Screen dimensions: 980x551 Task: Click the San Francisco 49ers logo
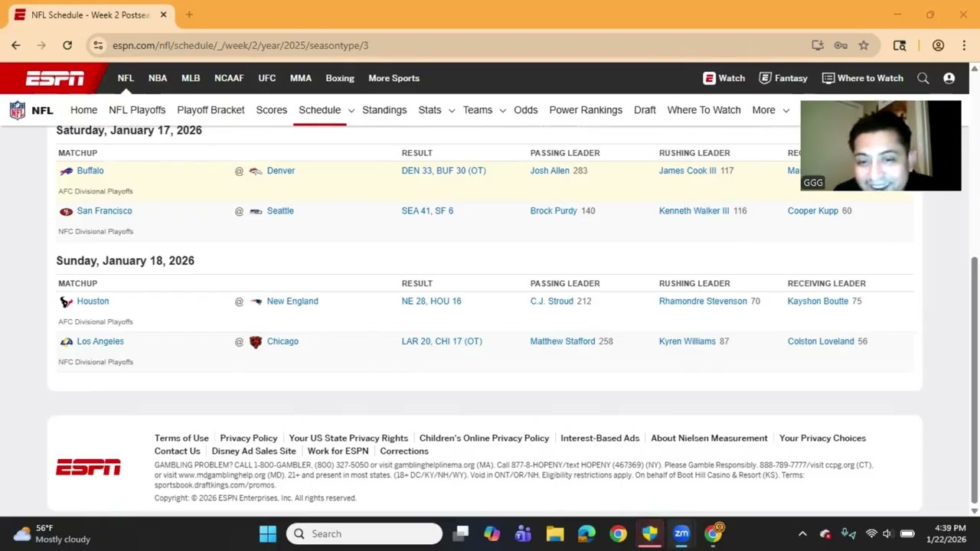tap(67, 211)
